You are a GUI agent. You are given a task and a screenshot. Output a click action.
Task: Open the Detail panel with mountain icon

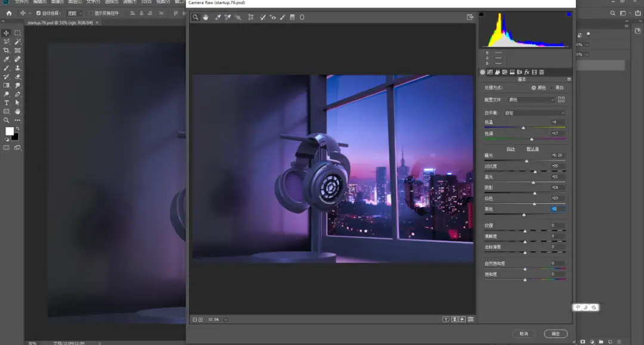(x=497, y=72)
